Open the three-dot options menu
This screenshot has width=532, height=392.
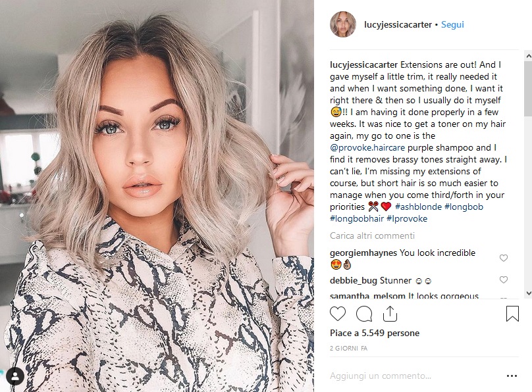pyautogui.click(x=512, y=376)
